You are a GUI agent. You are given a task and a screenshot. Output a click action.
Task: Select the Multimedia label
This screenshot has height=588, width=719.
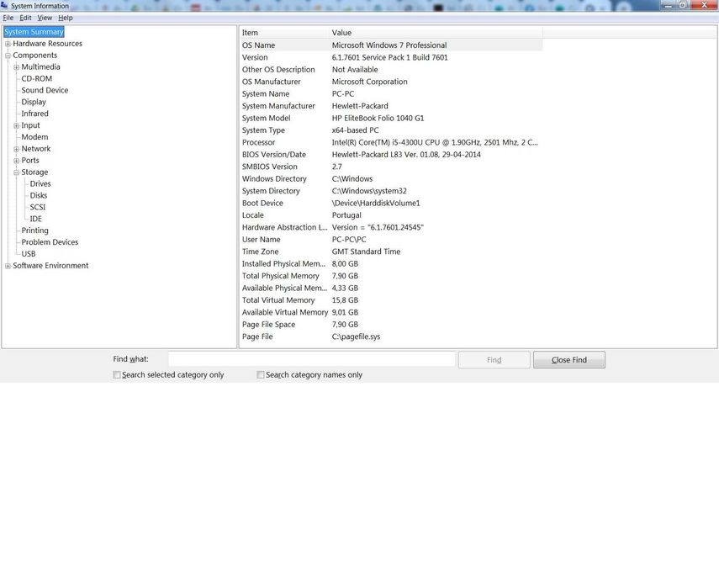point(41,67)
